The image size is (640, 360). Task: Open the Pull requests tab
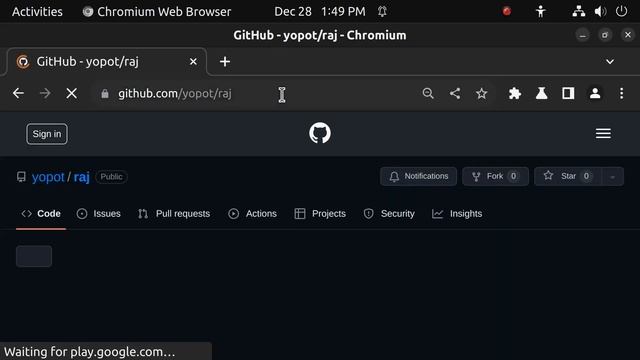[174, 213]
